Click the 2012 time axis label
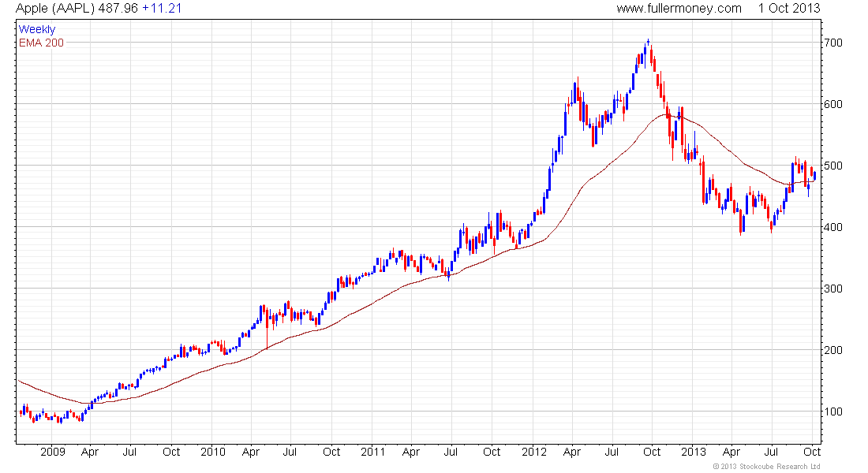The image size is (868, 473). 533,452
